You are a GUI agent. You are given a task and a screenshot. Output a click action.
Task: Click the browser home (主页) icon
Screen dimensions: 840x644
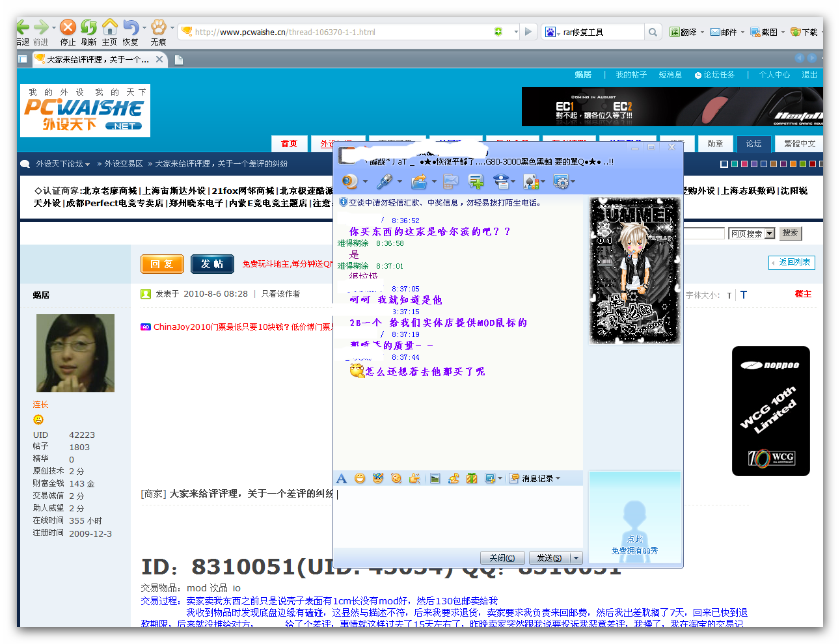click(110, 27)
